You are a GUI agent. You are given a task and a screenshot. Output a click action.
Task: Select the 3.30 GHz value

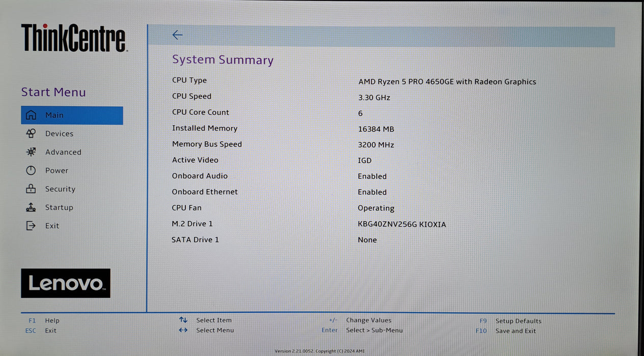374,98
